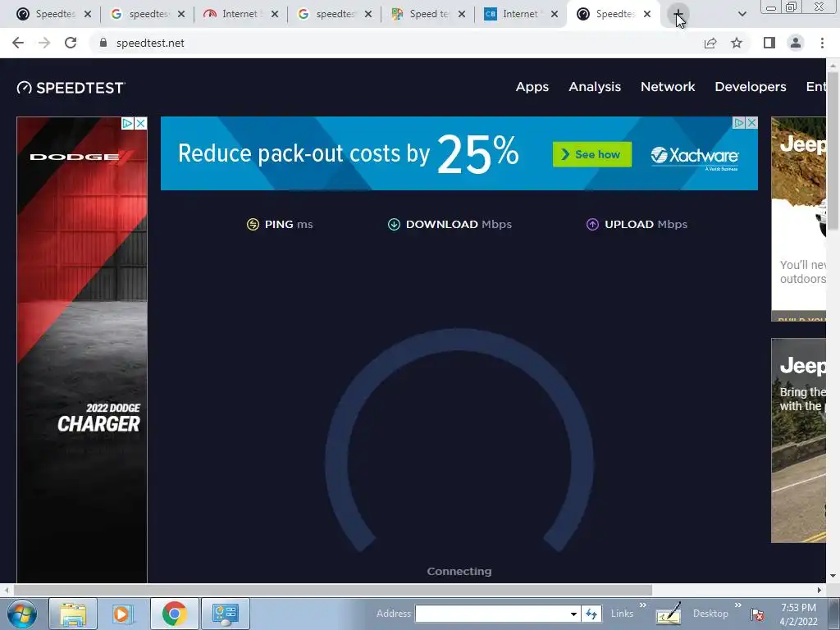Click the lower Jeep road ad

click(798, 441)
